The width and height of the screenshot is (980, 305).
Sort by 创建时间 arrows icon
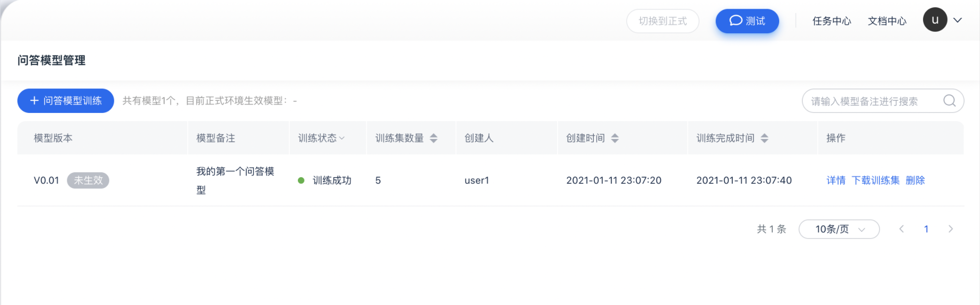615,138
